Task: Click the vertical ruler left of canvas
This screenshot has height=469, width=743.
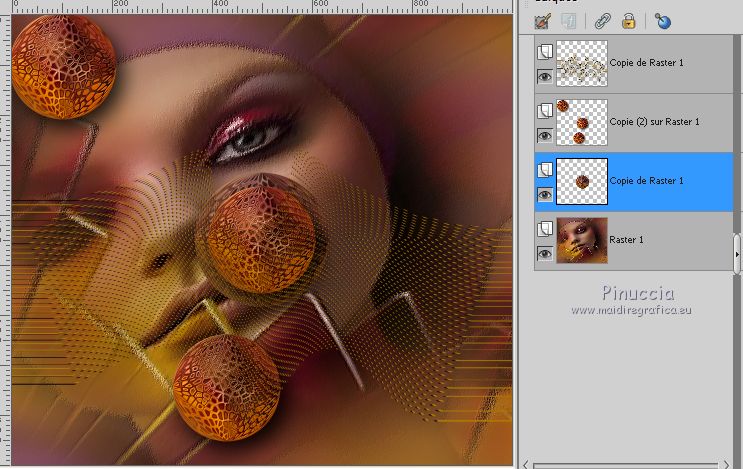Action: pos(5,240)
